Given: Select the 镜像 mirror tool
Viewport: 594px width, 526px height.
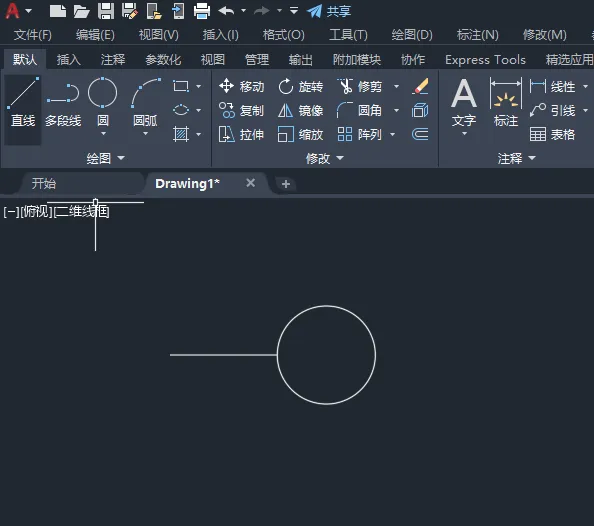Looking at the screenshot, I should pos(300,111).
